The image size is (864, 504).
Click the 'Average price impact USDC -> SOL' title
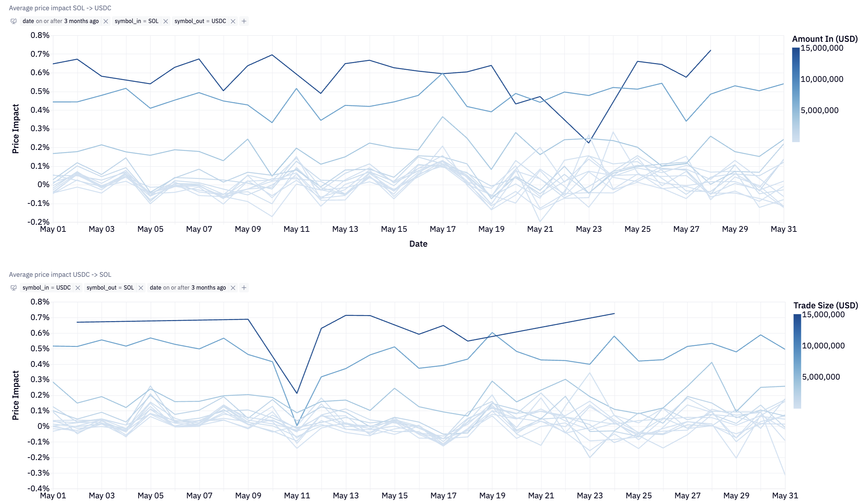point(60,275)
